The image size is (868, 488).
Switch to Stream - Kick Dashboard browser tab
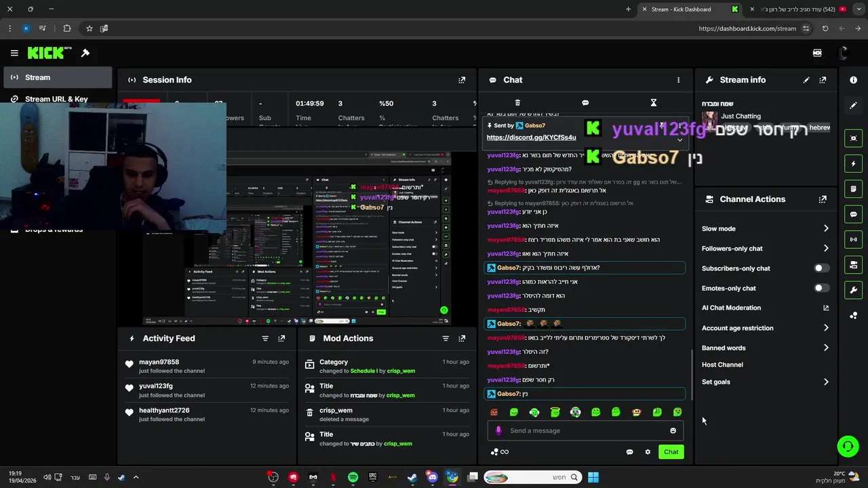pyautogui.click(x=690, y=9)
